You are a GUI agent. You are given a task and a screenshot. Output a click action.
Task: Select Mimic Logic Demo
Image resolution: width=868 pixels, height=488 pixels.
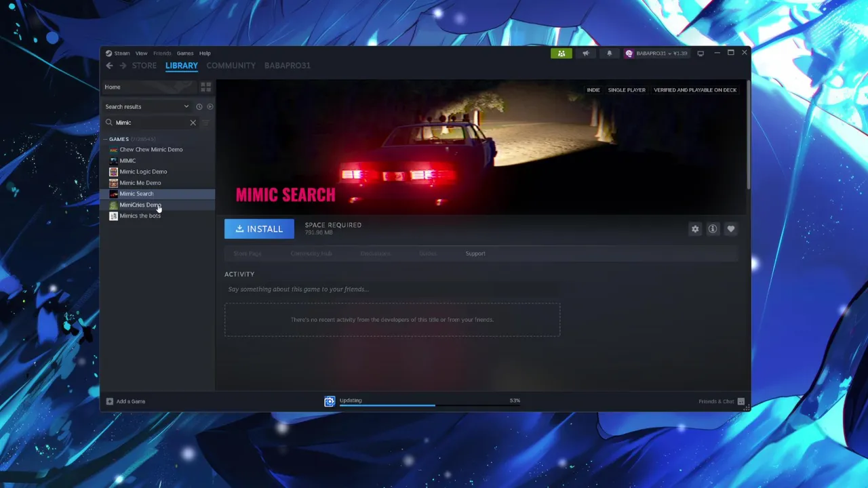(143, 171)
